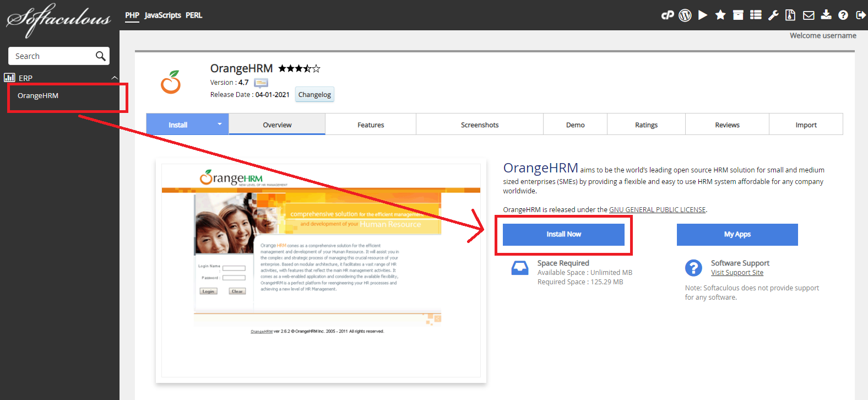Viewport: 868px width, 400px height.
Task: Switch to the Features tab
Action: click(x=371, y=125)
